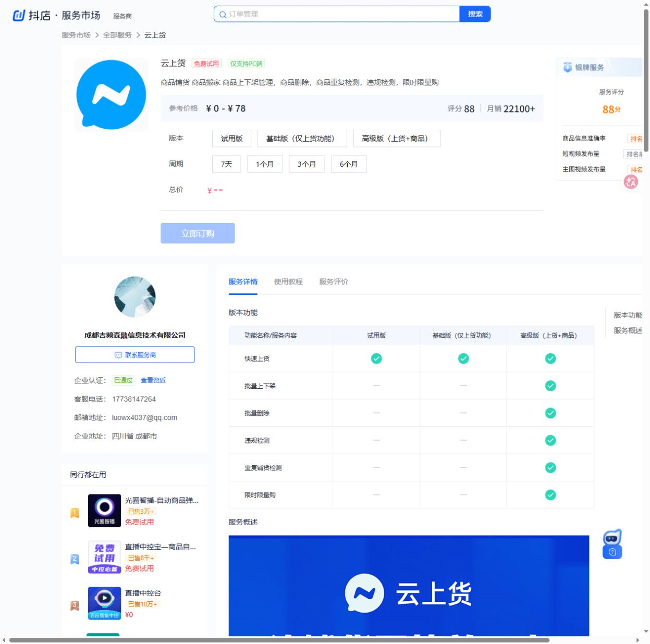Switch to the 服务详情 tab
650x644 pixels.
click(x=243, y=282)
